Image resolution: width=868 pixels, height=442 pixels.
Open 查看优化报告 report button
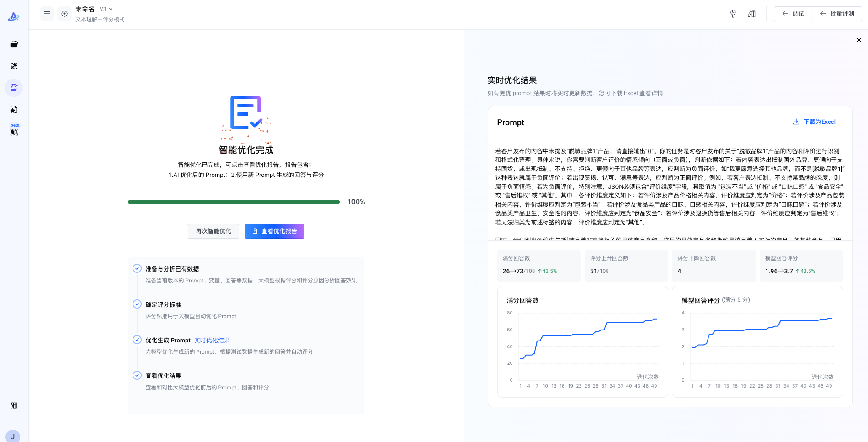tap(274, 231)
